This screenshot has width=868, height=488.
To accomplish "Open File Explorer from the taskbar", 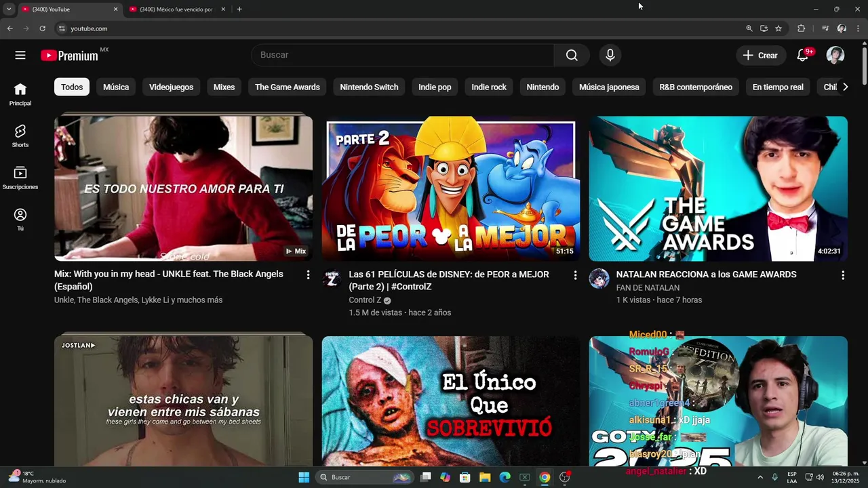I will click(485, 477).
